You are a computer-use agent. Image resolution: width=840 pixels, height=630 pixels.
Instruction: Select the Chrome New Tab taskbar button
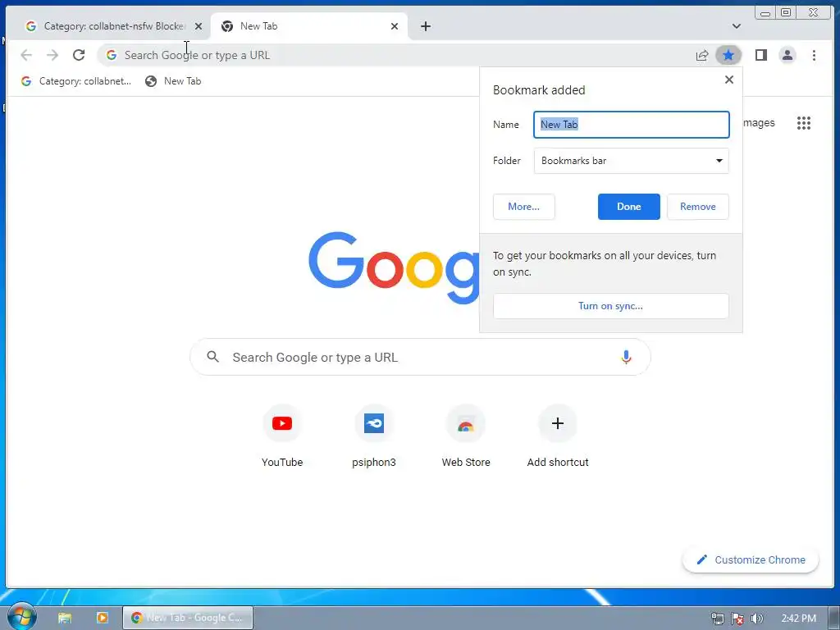click(x=188, y=618)
